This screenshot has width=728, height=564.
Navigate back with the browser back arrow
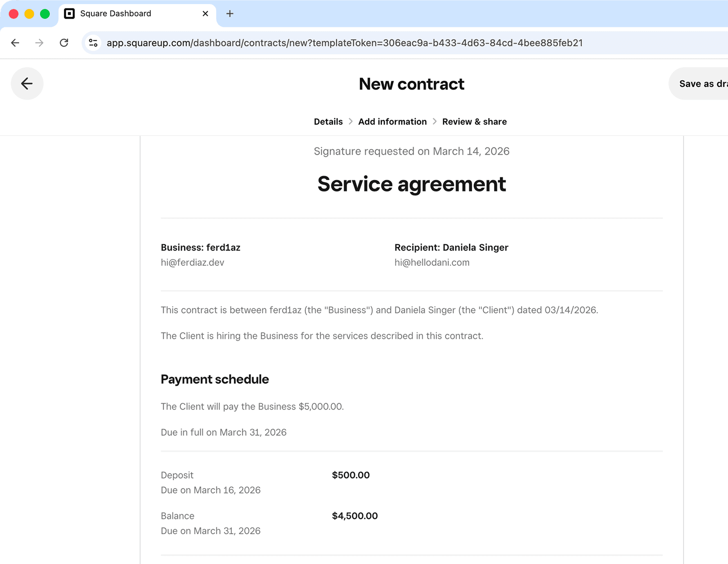tap(15, 42)
